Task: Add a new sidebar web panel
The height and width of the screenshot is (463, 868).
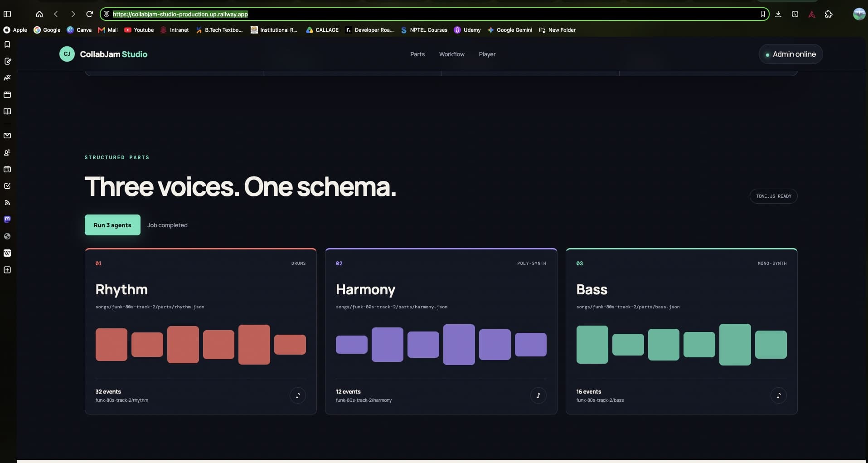Action: pyautogui.click(x=7, y=270)
